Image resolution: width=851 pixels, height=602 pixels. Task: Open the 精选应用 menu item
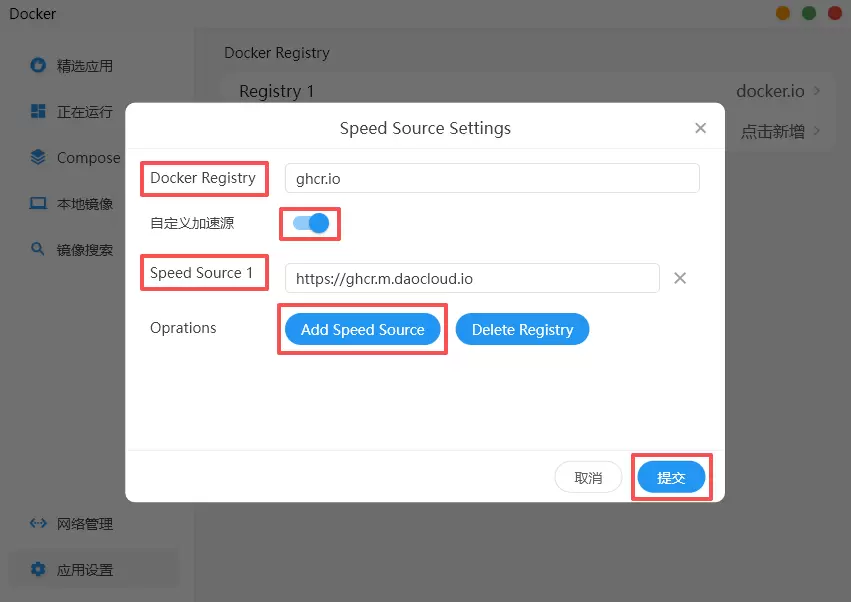85,66
